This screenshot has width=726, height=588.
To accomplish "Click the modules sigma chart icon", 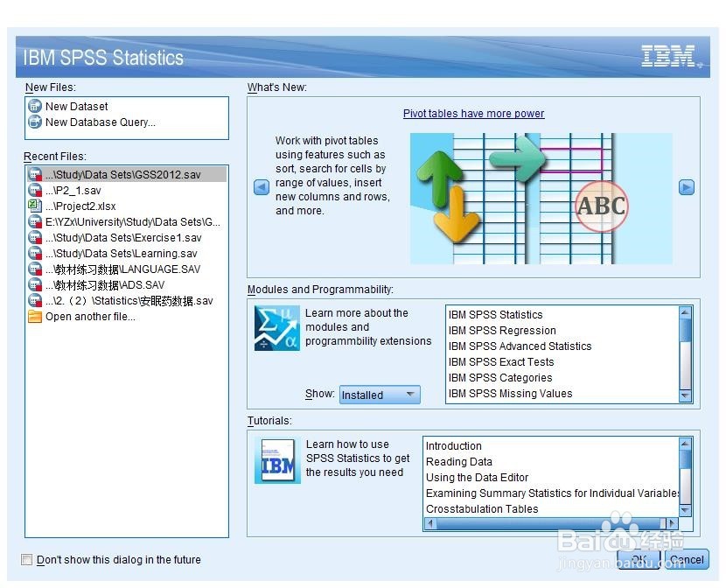I will click(277, 328).
